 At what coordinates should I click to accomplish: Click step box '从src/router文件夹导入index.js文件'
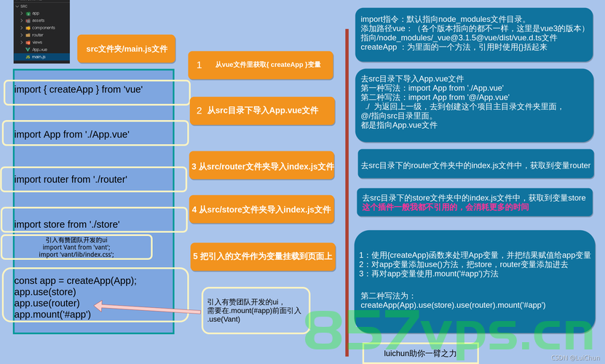pos(262,167)
